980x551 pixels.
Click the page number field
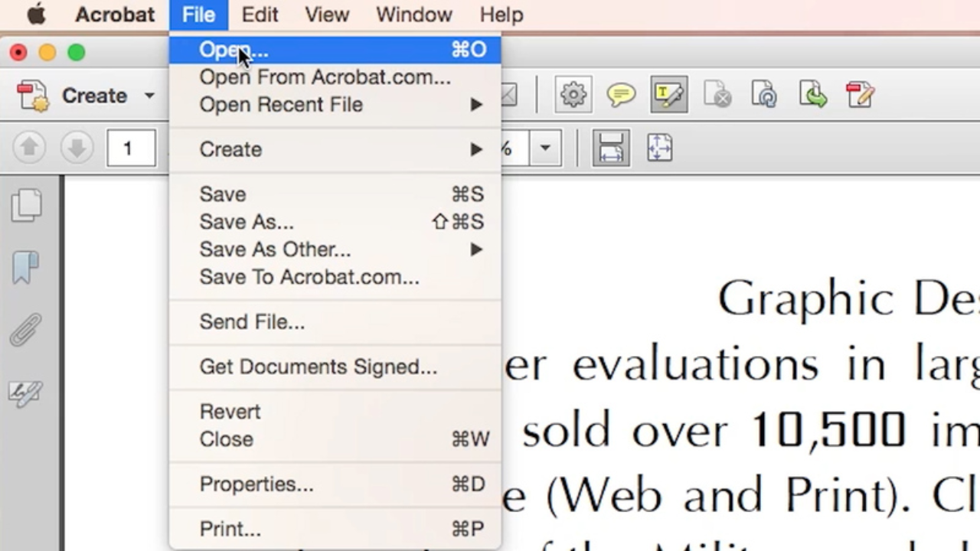point(132,148)
